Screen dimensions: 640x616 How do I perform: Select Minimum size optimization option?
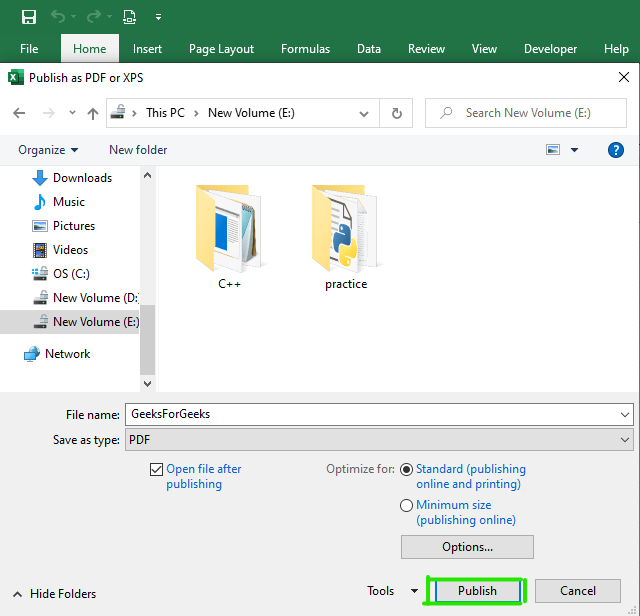[406, 506]
